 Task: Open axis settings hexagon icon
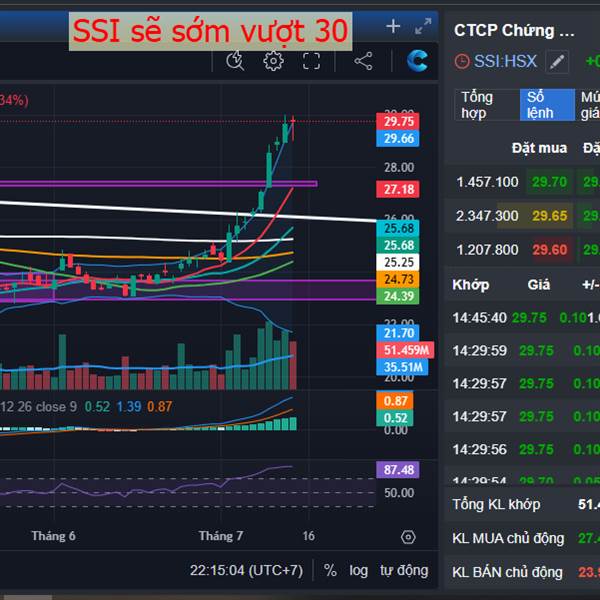point(408,537)
